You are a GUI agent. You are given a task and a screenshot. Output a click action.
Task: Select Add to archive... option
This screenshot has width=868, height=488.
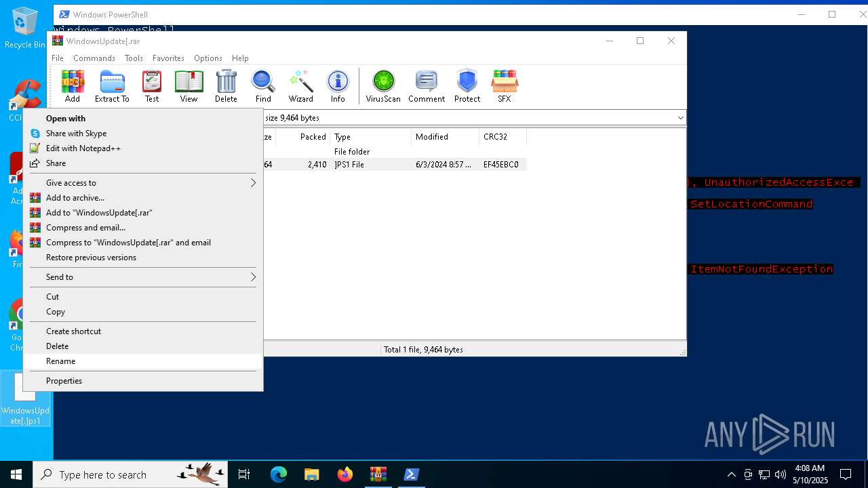pos(143,198)
